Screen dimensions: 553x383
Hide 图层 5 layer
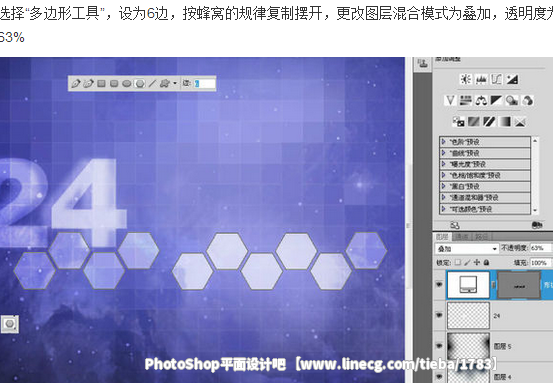click(439, 346)
